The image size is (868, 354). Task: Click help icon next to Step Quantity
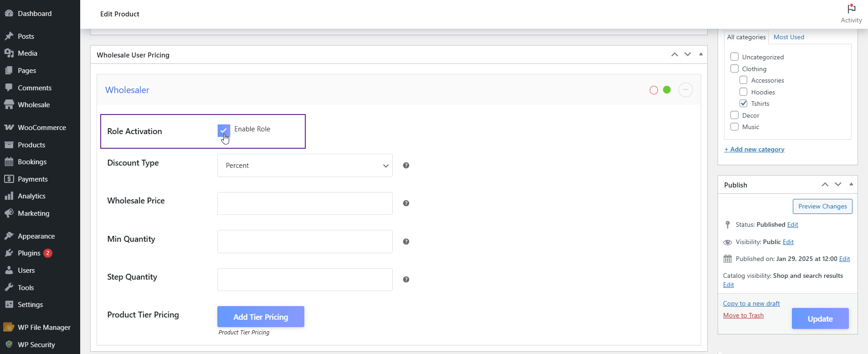tap(406, 280)
